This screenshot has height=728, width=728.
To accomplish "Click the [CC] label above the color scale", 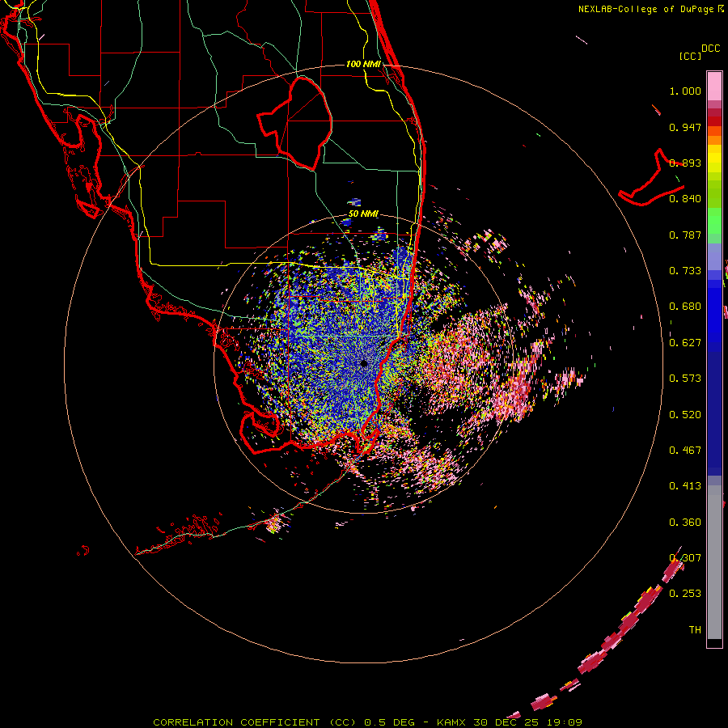I will point(690,56).
